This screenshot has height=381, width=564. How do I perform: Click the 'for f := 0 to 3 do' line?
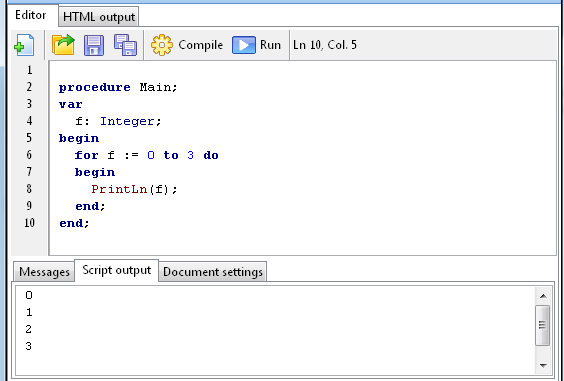click(147, 155)
